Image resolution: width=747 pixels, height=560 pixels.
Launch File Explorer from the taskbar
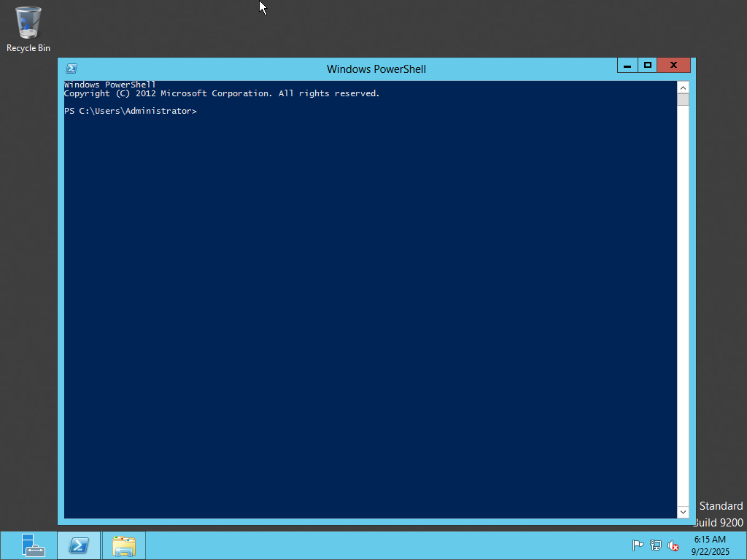pos(124,545)
